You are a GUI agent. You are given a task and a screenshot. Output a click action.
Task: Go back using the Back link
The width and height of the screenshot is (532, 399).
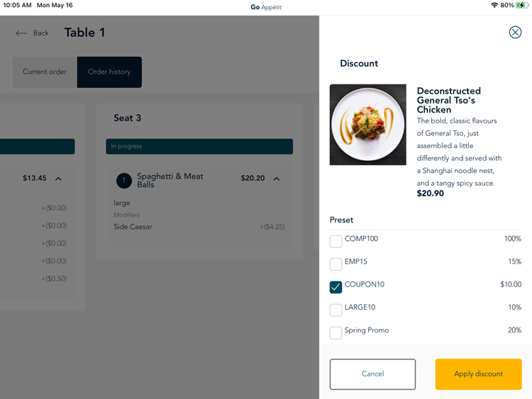(40, 33)
